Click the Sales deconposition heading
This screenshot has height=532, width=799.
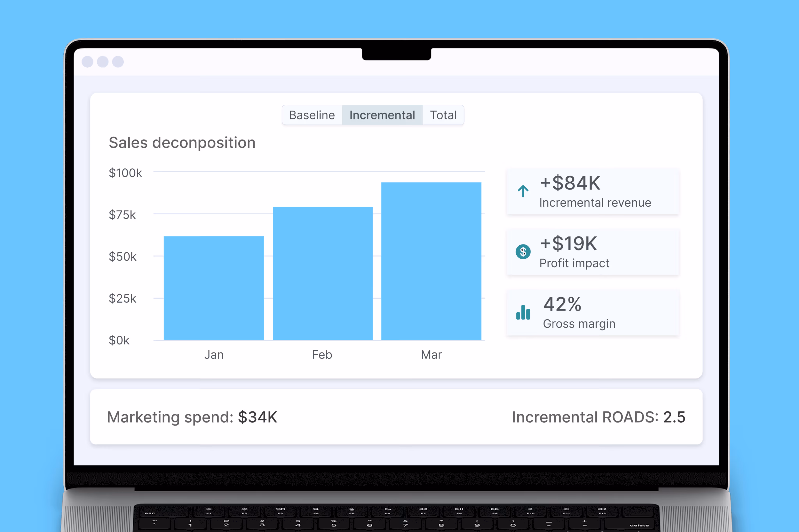click(x=182, y=142)
